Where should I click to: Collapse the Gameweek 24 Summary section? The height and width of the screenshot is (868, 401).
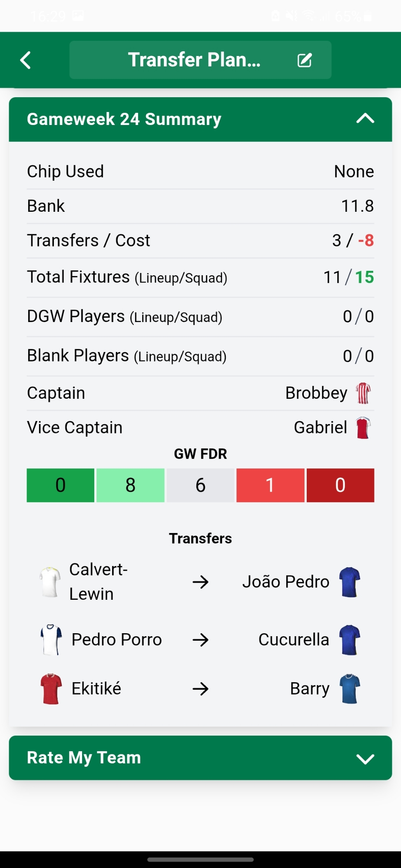365,119
